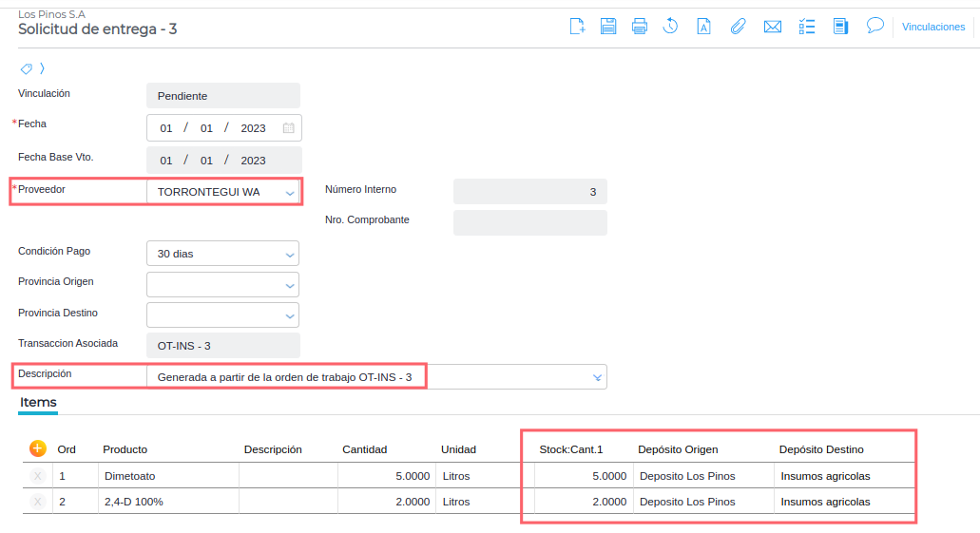Remove the Dimetoato row with its X button

tap(38, 476)
